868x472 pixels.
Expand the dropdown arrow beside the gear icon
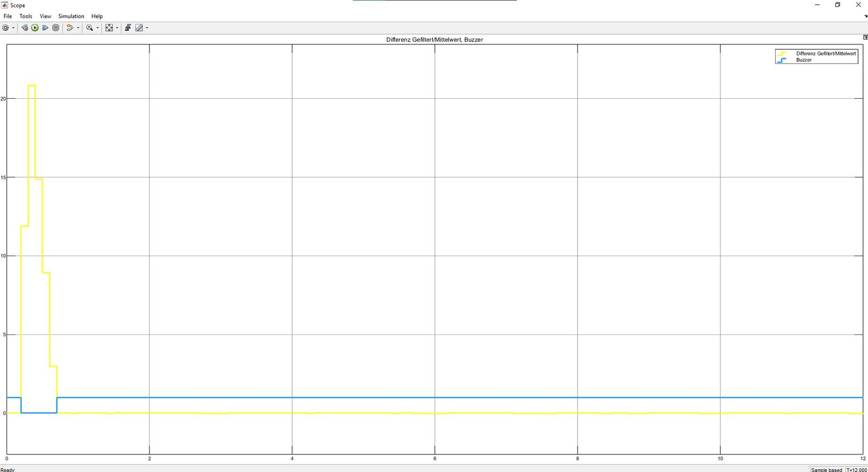tap(13, 28)
